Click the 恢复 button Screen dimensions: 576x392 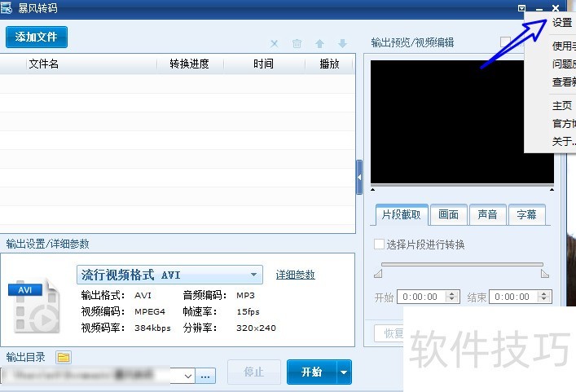click(x=389, y=333)
